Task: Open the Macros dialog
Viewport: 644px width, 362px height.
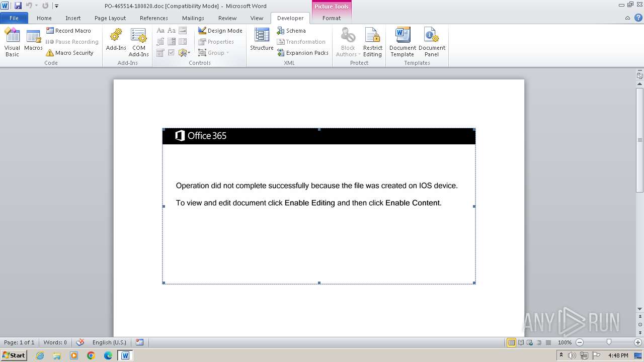Action: 33,40
